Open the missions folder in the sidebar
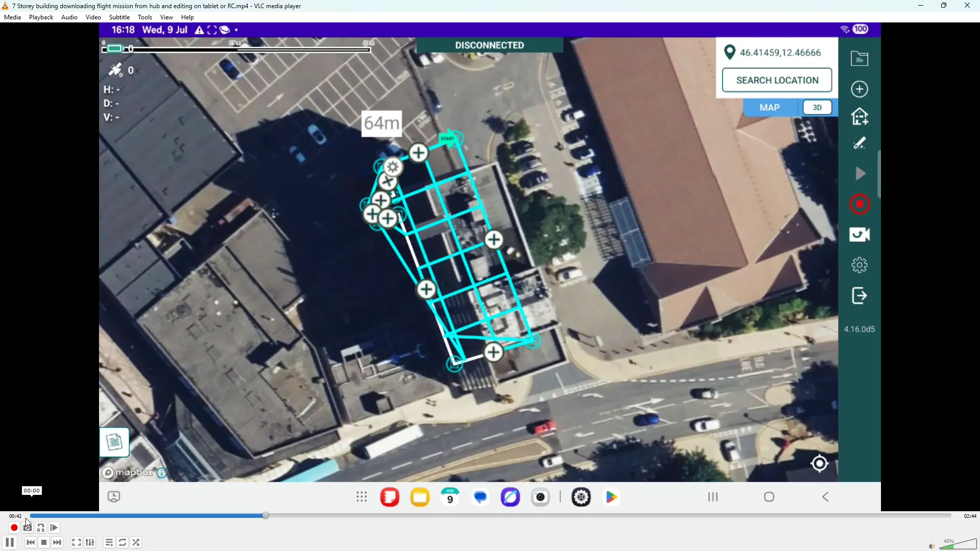Screen dimensions: 980x551 pos(860,58)
